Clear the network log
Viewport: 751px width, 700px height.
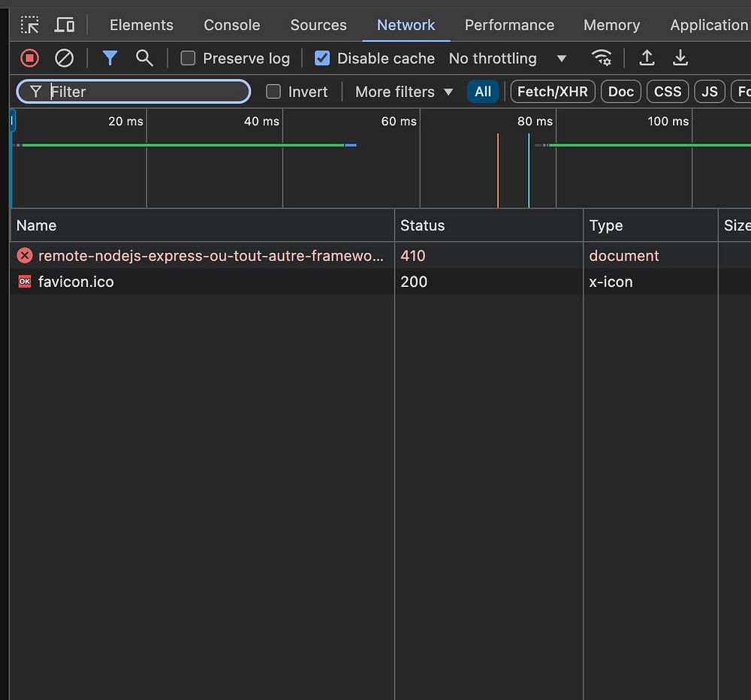tap(65, 58)
